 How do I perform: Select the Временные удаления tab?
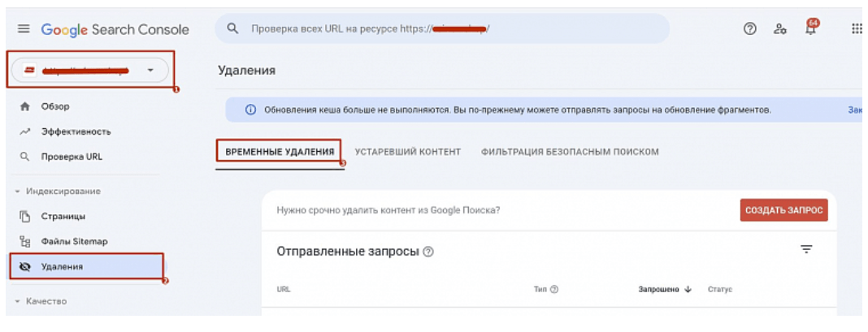280,152
